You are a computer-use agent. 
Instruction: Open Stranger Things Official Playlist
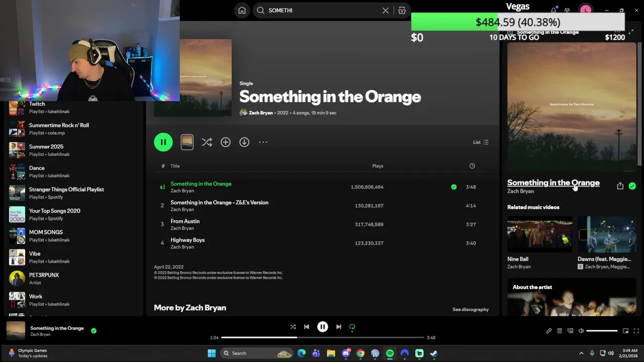pyautogui.click(x=73, y=193)
